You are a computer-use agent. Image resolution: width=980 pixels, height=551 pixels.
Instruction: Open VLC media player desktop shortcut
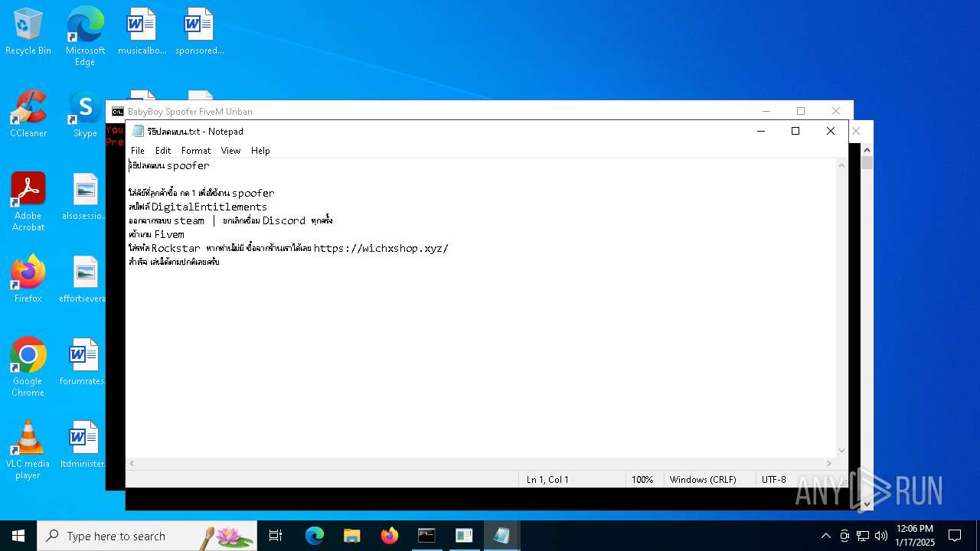pyautogui.click(x=28, y=449)
